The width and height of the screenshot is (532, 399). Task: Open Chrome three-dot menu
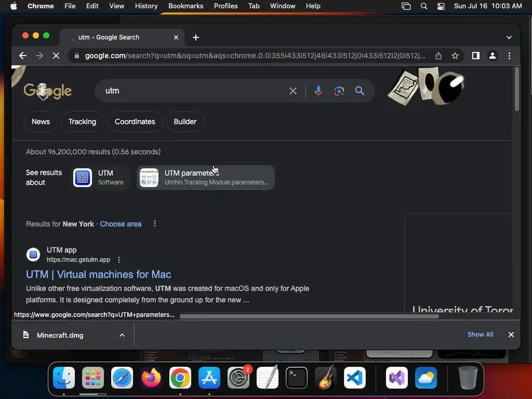coord(509,56)
